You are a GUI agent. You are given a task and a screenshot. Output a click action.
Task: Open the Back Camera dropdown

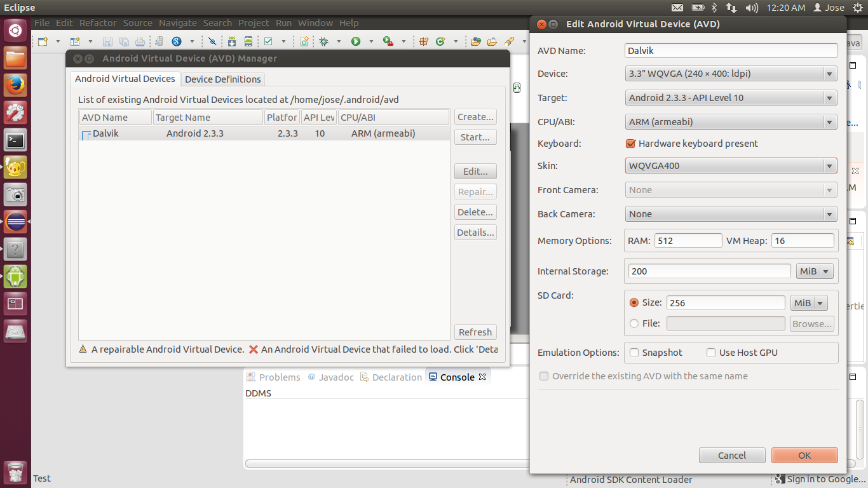(731, 214)
